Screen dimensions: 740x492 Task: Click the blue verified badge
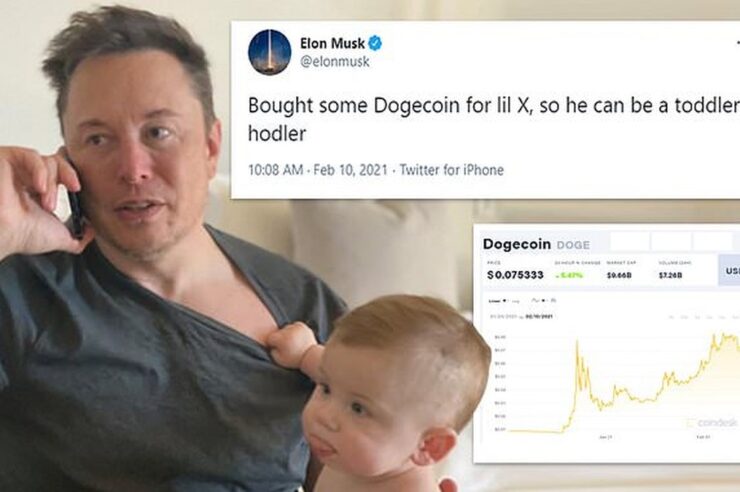coord(375,43)
